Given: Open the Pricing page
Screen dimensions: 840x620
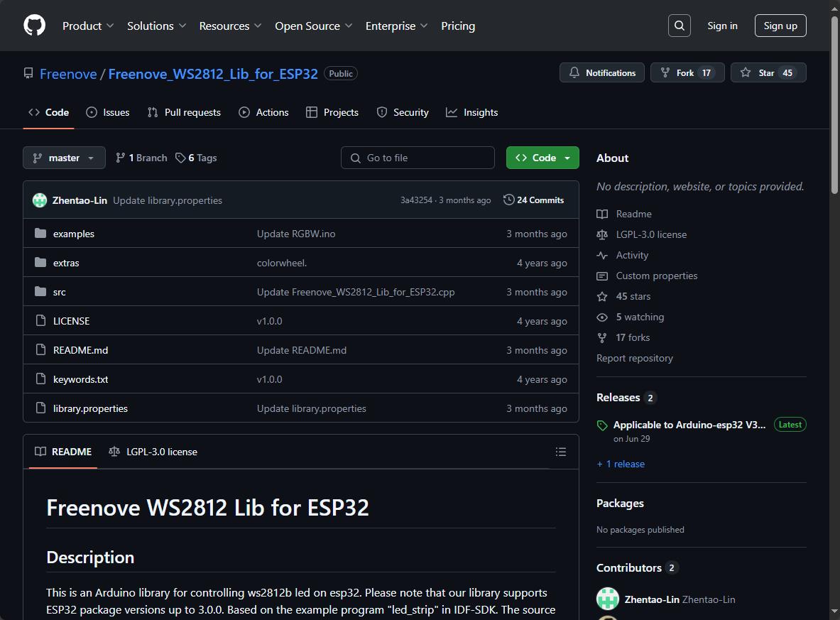Looking at the screenshot, I should 457,26.
